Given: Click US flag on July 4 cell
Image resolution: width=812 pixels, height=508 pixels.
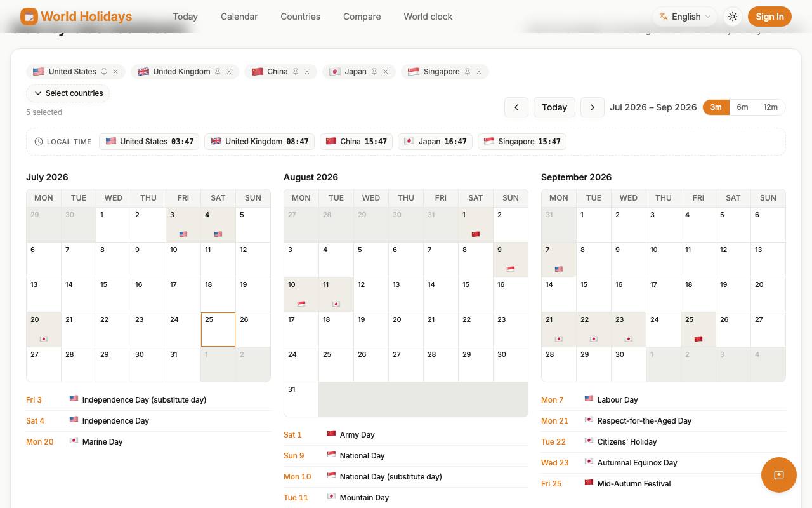Looking at the screenshot, I should [218, 234].
